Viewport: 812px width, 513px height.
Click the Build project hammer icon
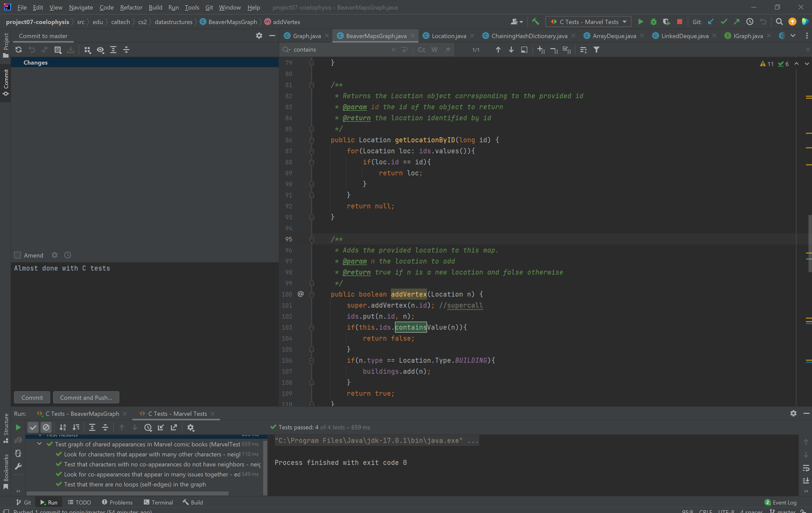pos(535,22)
